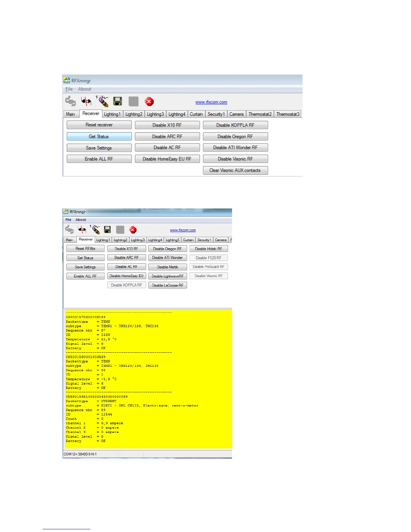This screenshot has width=411, height=532.
Task: Click the red X stop icon in lower RFXmngr window
Action: [133, 230]
